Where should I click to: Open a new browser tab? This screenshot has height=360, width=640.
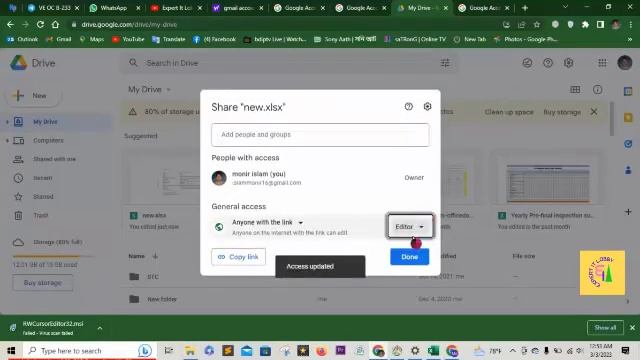coord(525,8)
